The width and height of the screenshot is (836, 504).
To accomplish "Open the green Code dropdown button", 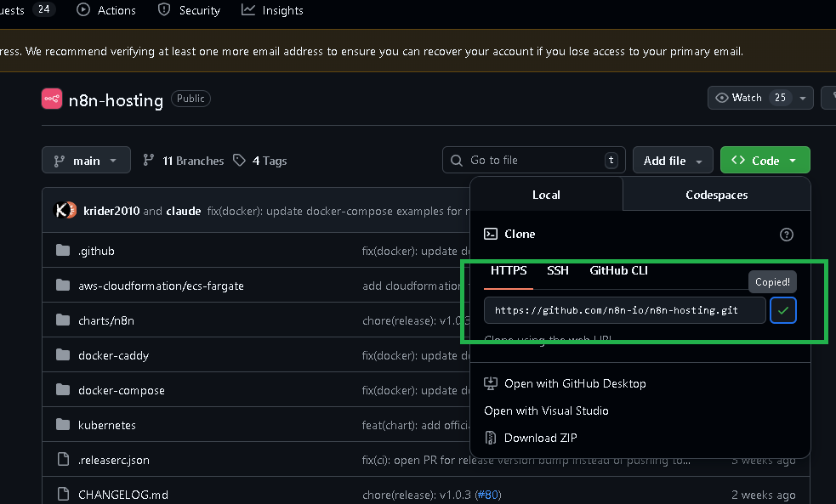I will pos(765,160).
